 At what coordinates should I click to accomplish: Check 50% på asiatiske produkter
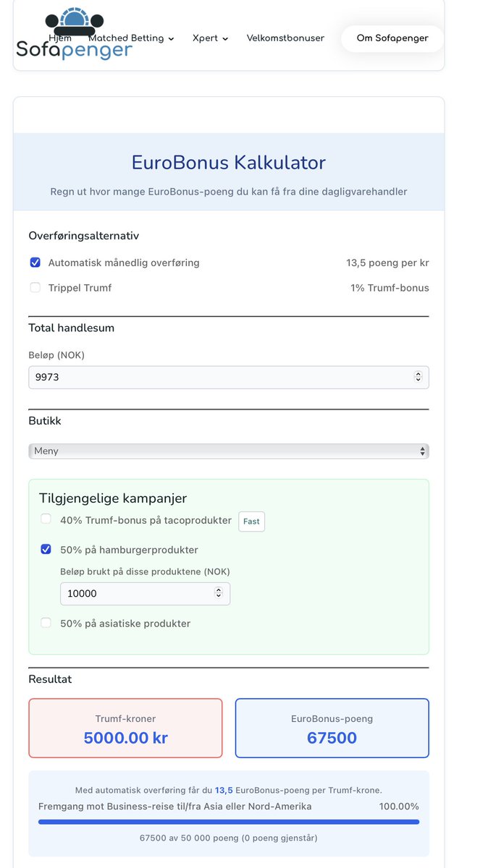pyautogui.click(x=46, y=623)
